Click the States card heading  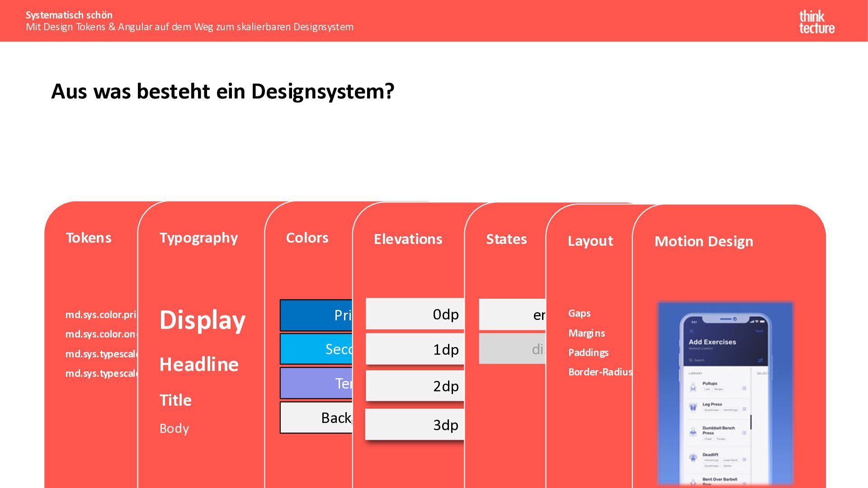[506, 239]
